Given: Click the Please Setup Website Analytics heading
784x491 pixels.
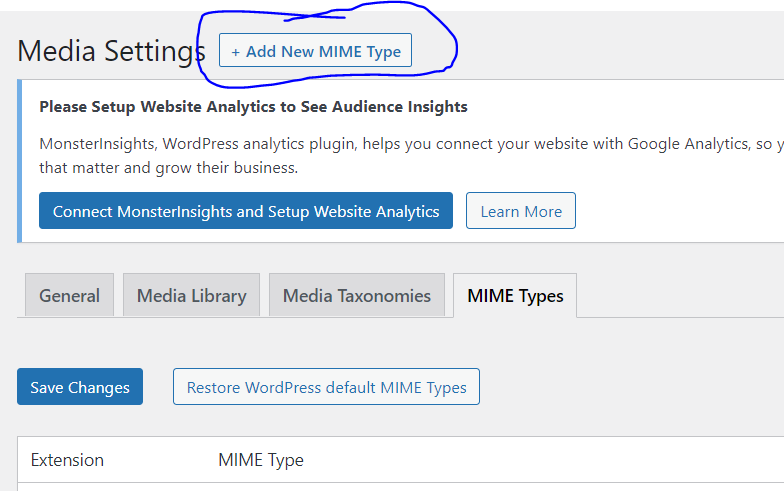Looking at the screenshot, I should tap(254, 106).
